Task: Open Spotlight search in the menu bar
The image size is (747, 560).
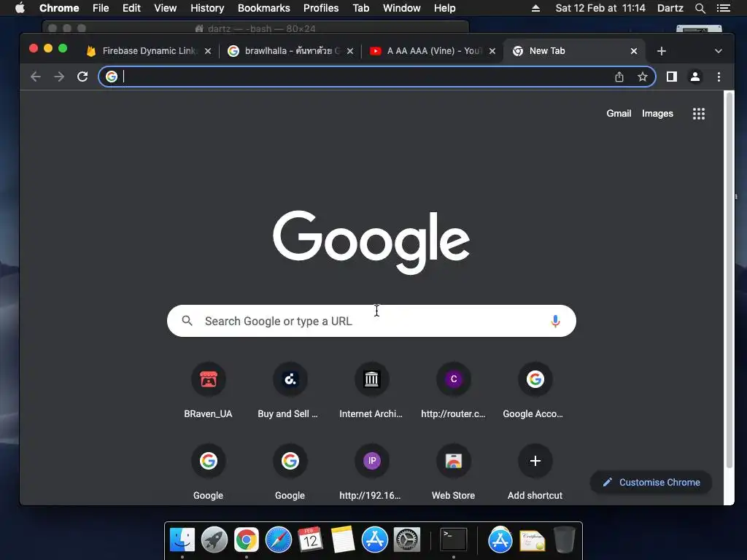Action: [x=700, y=8]
